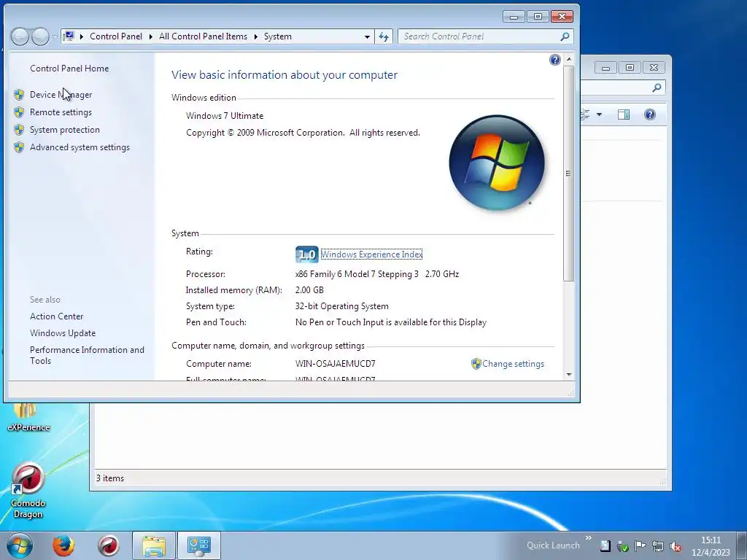Click the refresh button beside address bar
This screenshot has height=560, width=747.
point(384,36)
